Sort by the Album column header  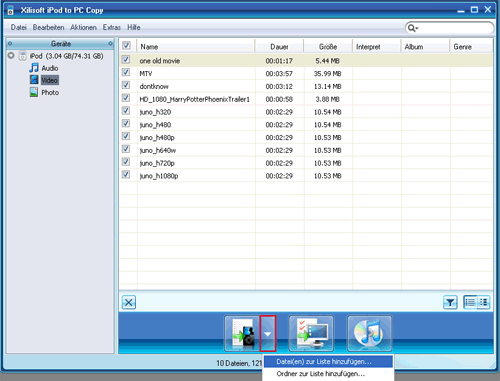(x=425, y=47)
